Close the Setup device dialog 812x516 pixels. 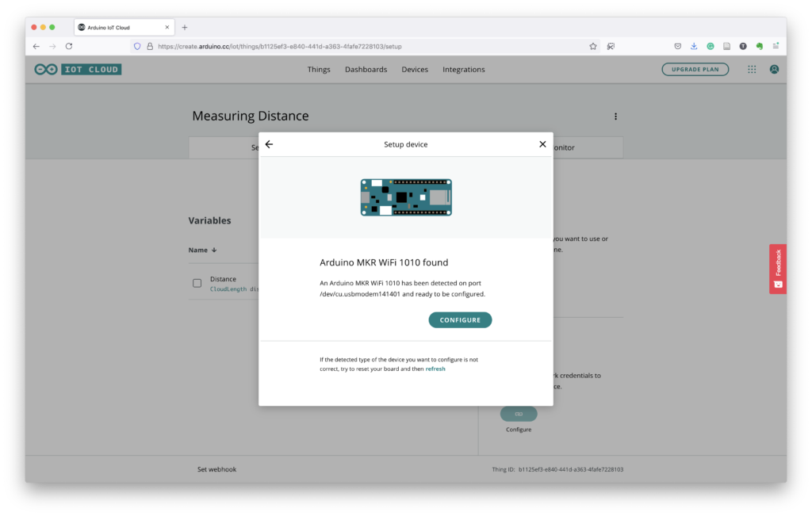click(542, 144)
